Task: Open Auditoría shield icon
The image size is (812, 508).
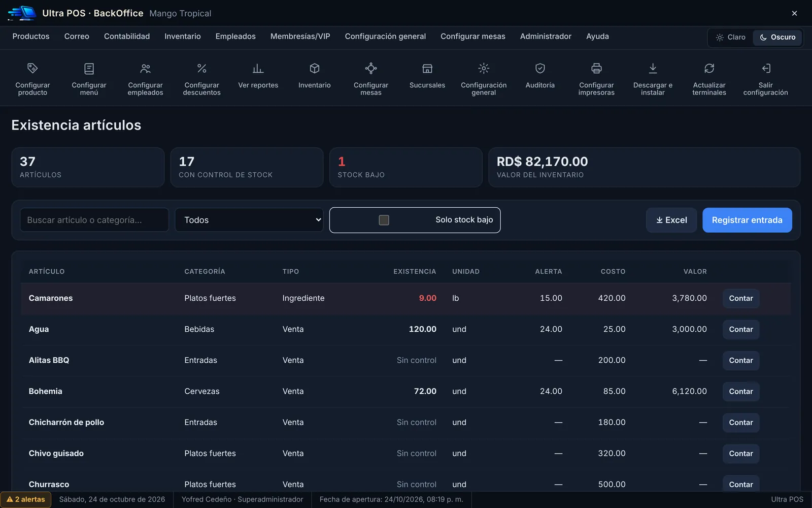Action: point(540,69)
